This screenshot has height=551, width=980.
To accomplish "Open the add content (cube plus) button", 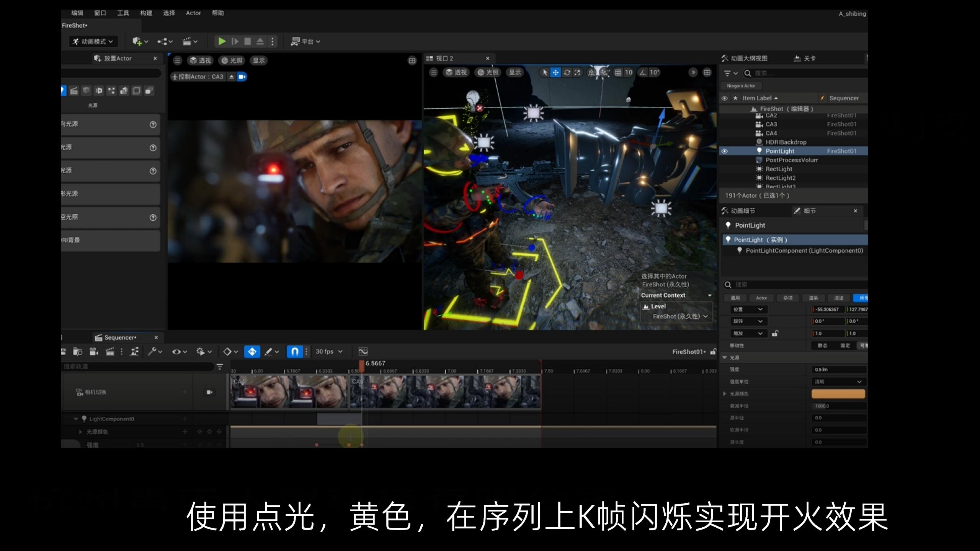I will pyautogui.click(x=140, y=41).
